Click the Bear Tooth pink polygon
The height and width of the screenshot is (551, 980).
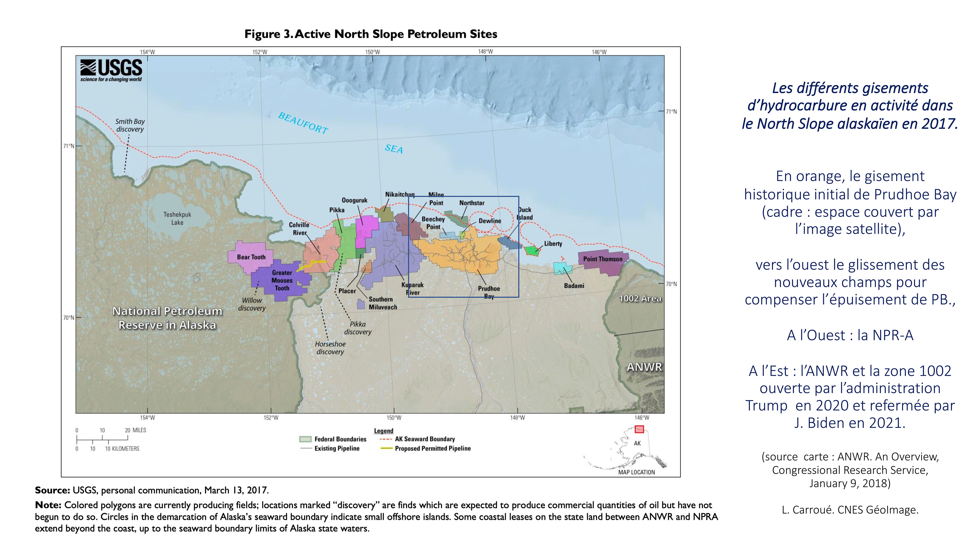pos(251,257)
